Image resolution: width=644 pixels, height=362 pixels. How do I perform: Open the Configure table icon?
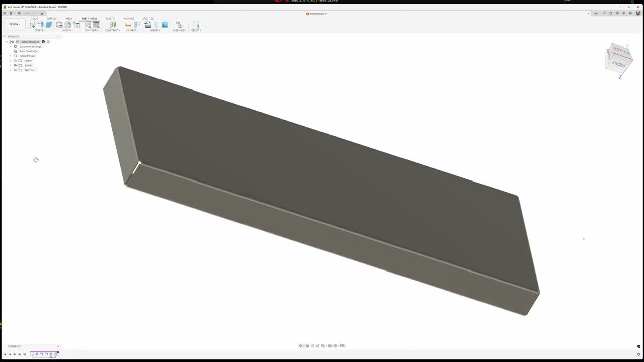click(x=96, y=25)
